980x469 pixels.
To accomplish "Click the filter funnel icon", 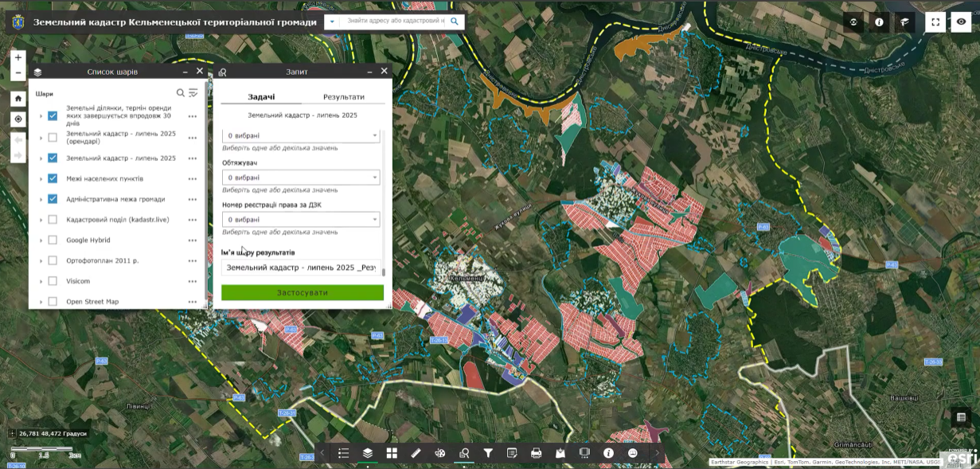I will tap(488, 453).
